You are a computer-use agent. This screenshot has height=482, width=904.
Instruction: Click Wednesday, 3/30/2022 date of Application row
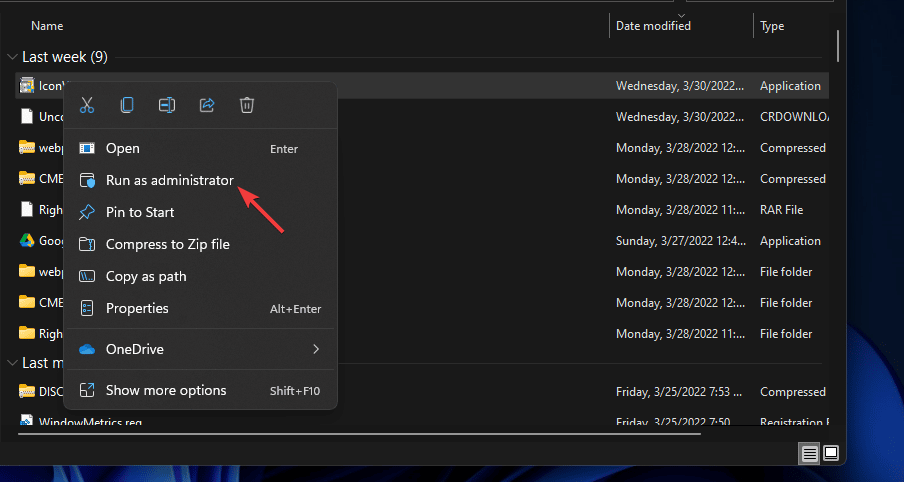tap(680, 86)
